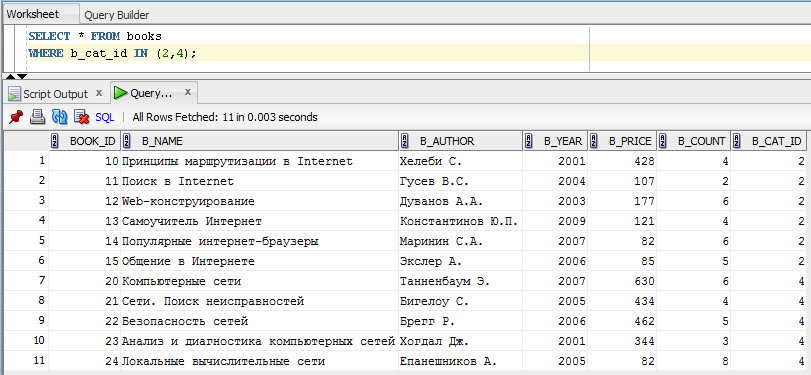This screenshot has height=375, width=811.
Task: Select BOOK_ID cell 13
Action: tap(85, 221)
